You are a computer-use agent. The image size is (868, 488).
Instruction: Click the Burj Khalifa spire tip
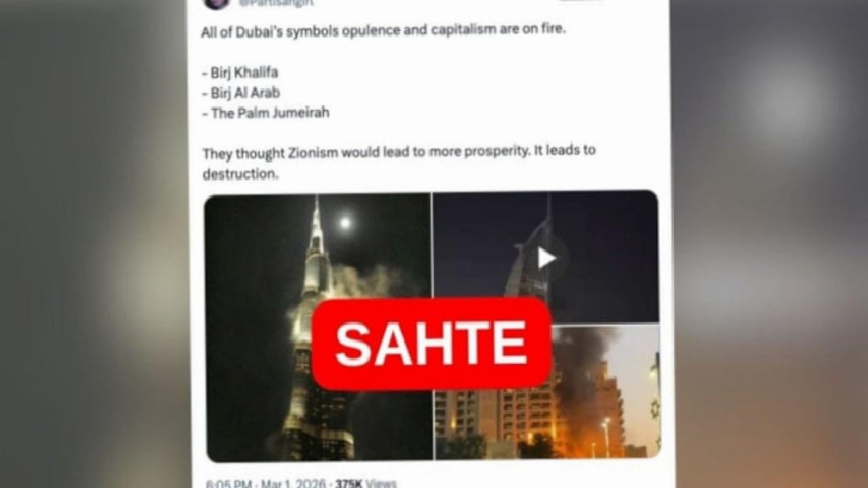(x=316, y=203)
